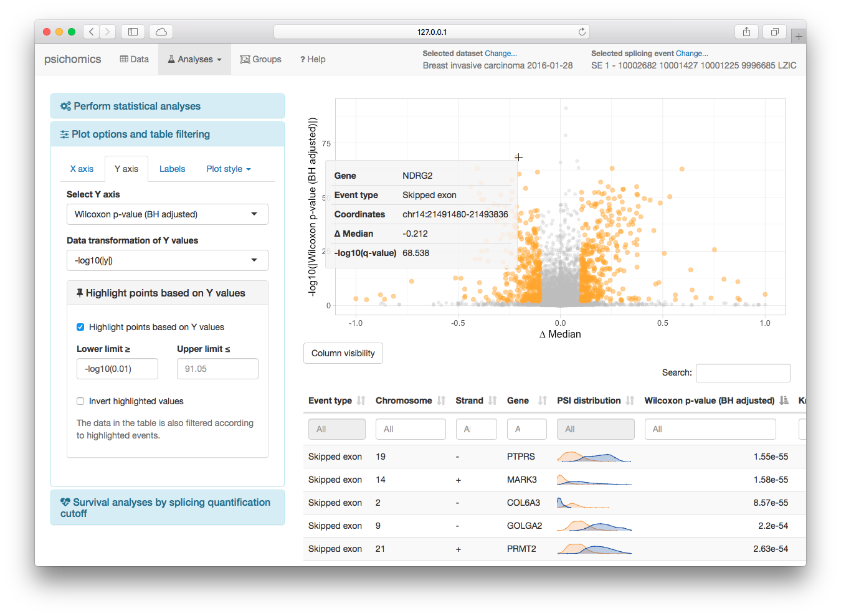Viewport: 841px width, 616px height.
Task: Click the Gene filter box
Action: [527, 429]
